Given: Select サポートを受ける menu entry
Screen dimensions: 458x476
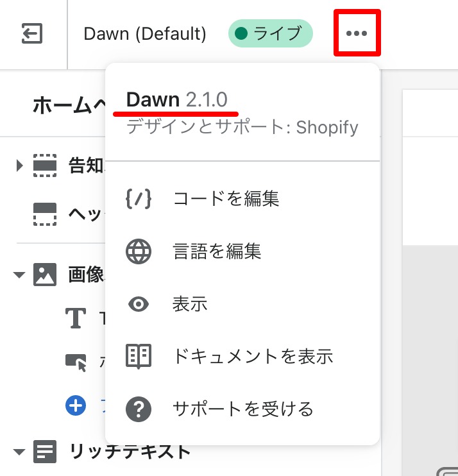Looking at the screenshot, I should (x=242, y=409).
